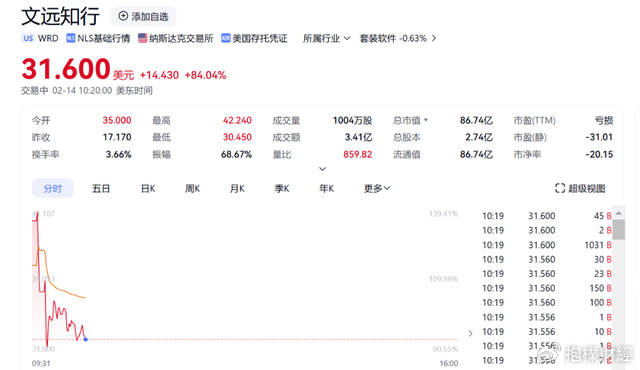Screen dimensions: 640x370
Task: Click the 套装软件 industry link
Action: tap(378, 38)
